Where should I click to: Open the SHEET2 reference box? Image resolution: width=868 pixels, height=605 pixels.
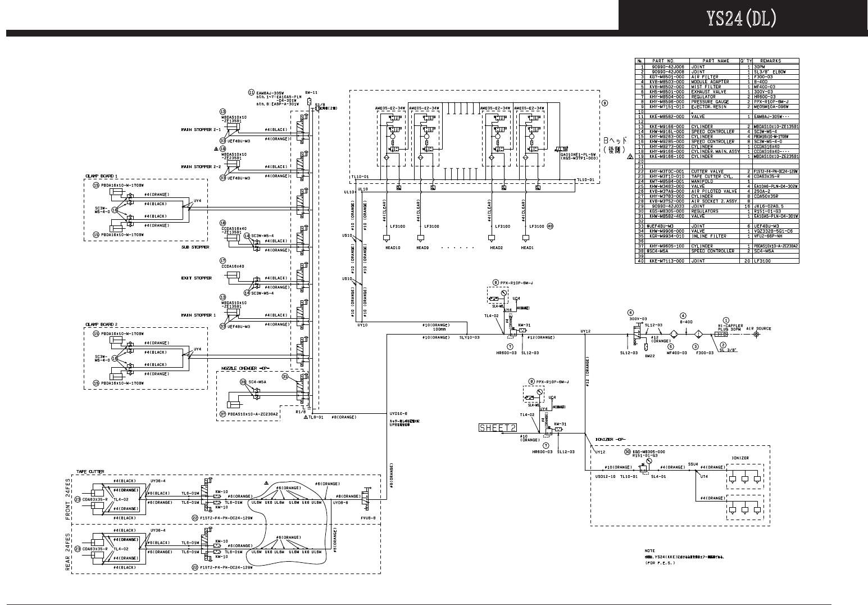pos(497,427)
